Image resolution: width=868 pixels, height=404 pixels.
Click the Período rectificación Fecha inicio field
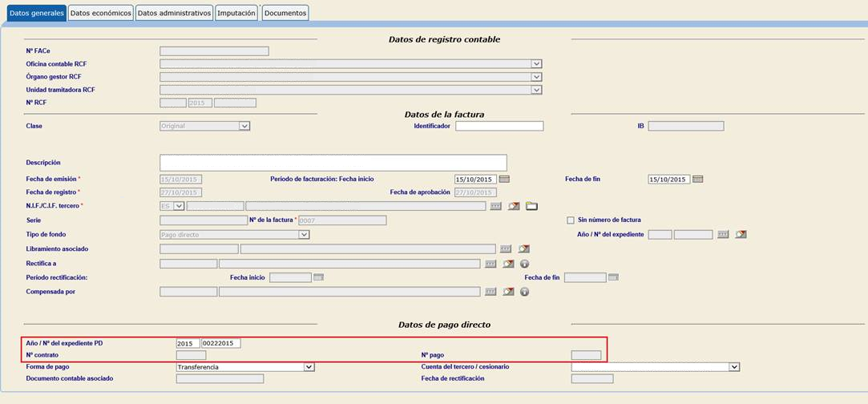coord(290,278)
